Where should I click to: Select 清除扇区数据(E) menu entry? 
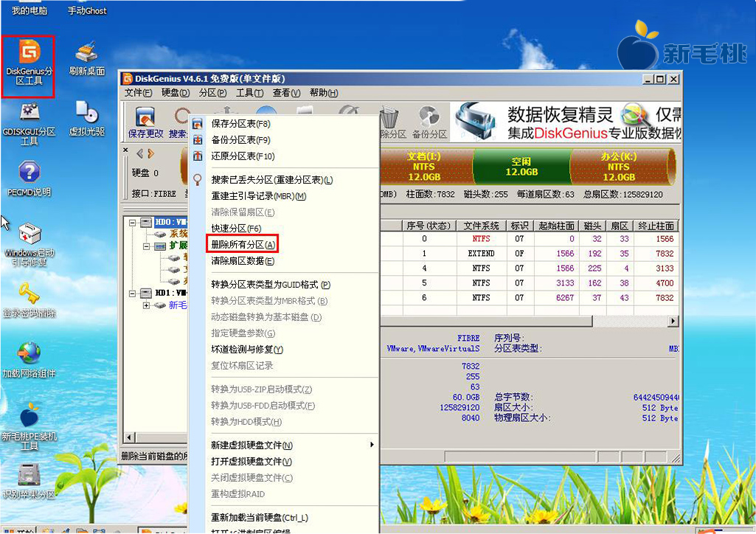coord(285,261)
